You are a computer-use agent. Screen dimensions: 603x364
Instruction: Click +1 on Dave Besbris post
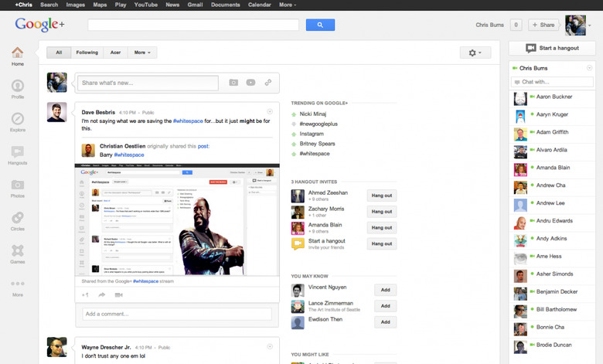click(85, 294)
